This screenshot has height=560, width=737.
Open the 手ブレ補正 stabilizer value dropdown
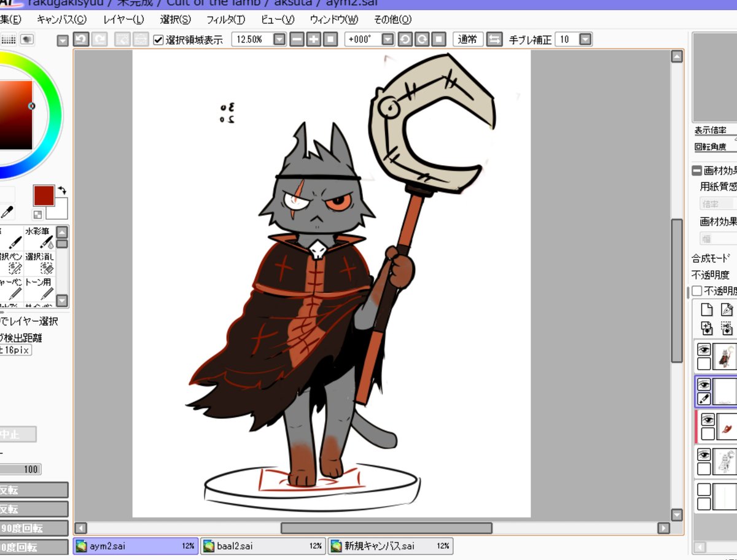(x=585, y=39)
